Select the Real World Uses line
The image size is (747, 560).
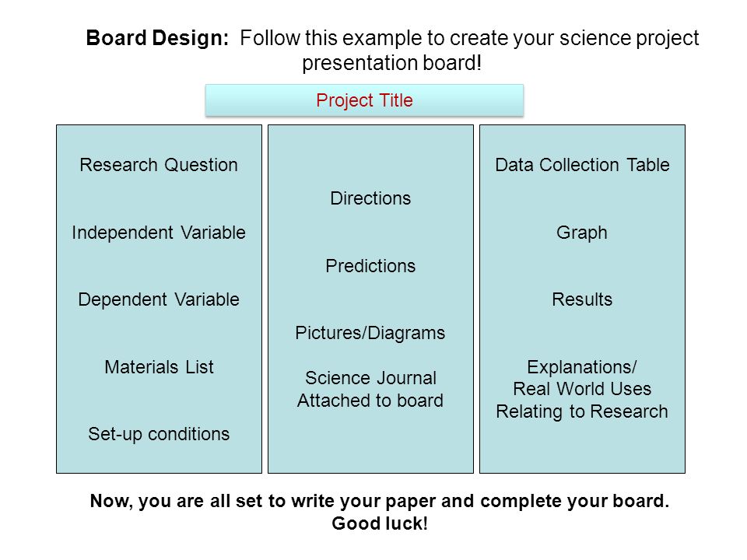coord(582,389)
